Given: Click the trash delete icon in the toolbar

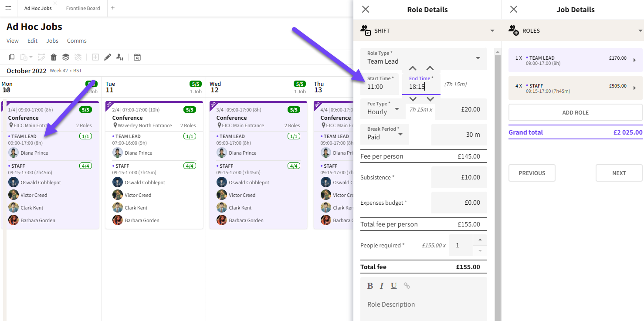Looking at the screenshot, I should pyautogui.click(x=54, y=57).
